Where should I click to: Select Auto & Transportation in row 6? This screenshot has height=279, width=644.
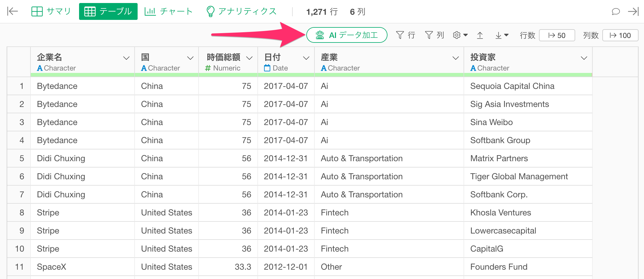(389, 176)
